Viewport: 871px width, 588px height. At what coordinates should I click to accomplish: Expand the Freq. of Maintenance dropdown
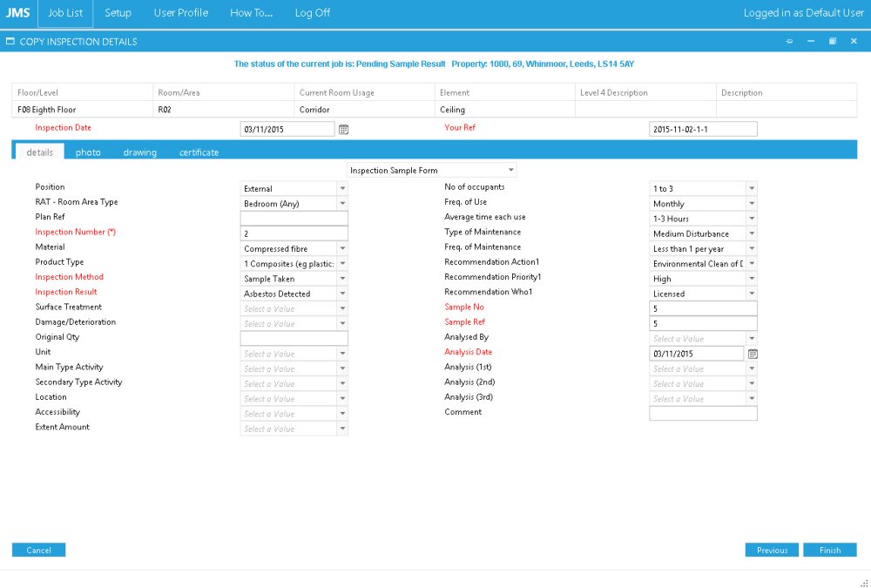pyautogui.click(x=752, y=248)
